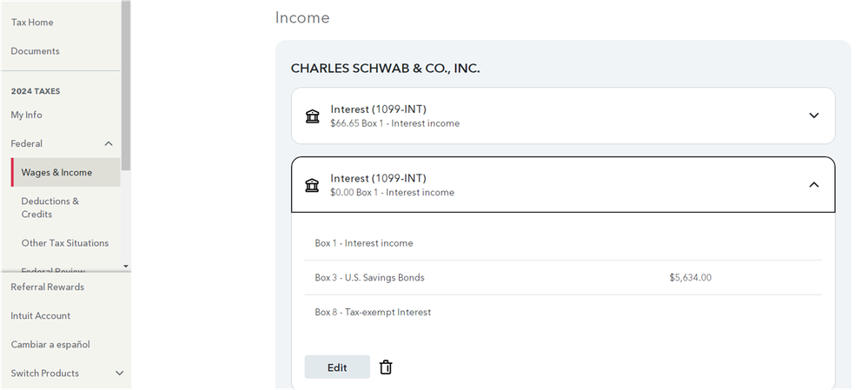The width and height of the screenshot is (868, 390).
Task: Expand the Switch Products chevron
Action: [119, 373]
